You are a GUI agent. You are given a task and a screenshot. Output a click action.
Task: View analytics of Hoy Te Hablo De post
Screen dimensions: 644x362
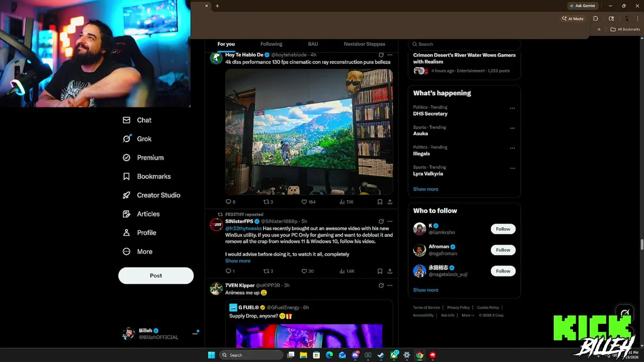[x=346, y=202]
